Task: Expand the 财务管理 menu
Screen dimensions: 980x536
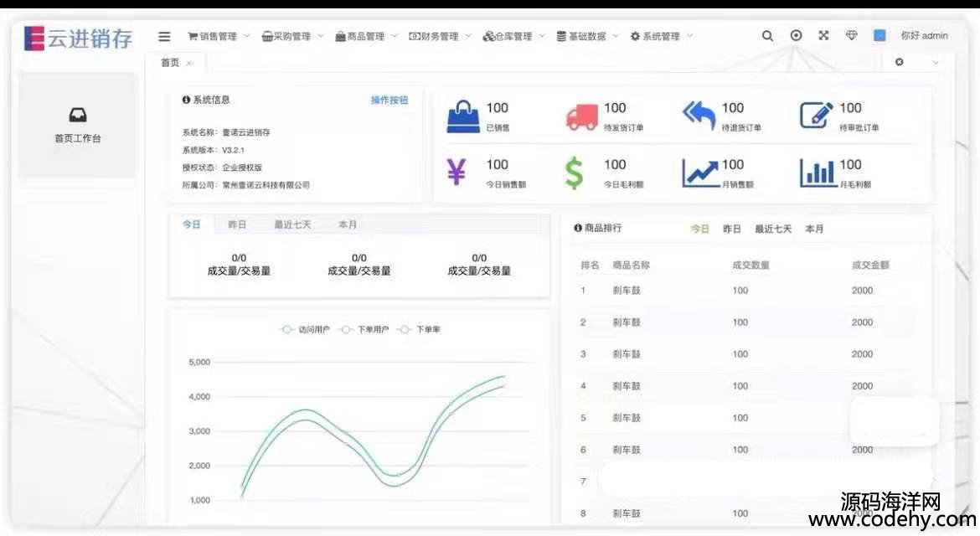Action: click(440, 36)
